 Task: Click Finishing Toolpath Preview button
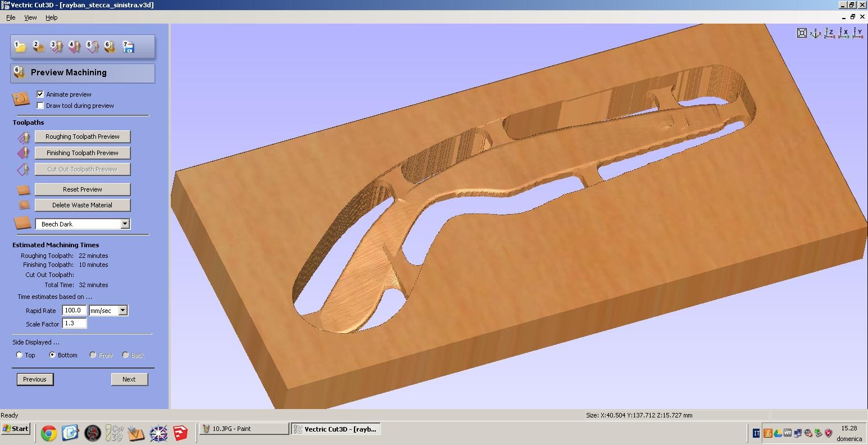click(83, 153)
